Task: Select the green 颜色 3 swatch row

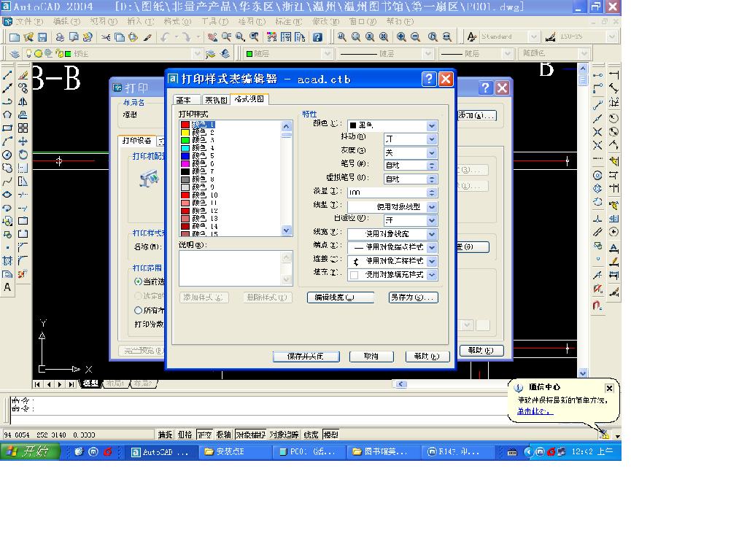Action: (x=198, y=140)
